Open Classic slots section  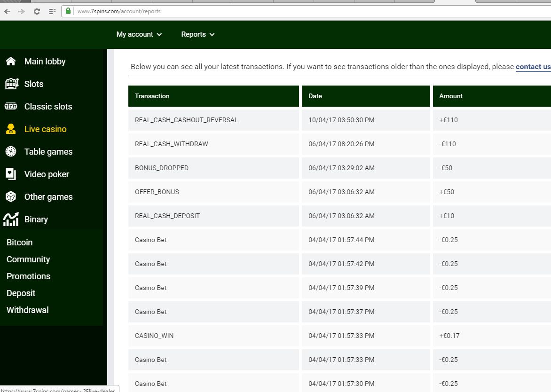tap(48, 106)
